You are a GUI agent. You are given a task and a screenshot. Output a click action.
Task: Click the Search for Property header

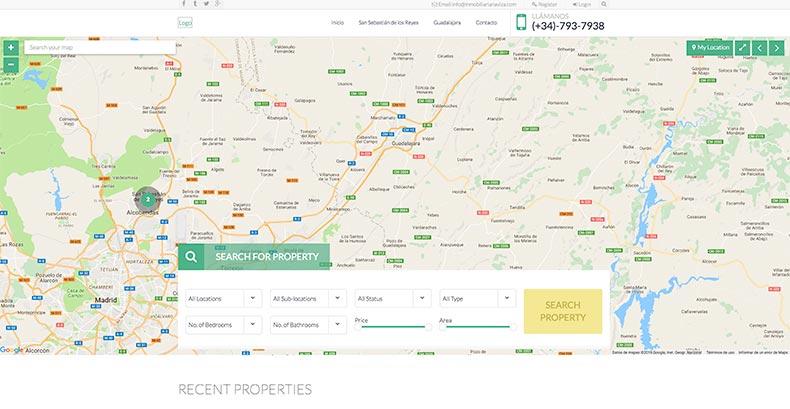(x=267, y=257)
